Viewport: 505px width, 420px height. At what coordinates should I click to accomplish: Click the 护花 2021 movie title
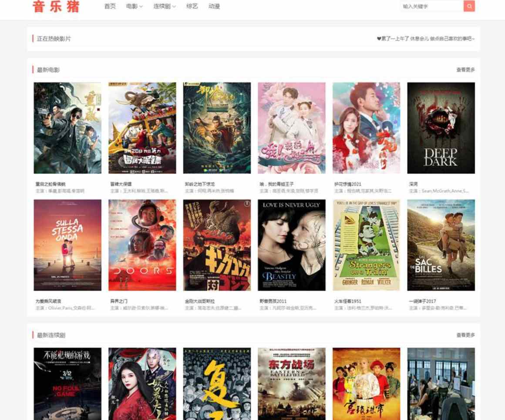[347, 184]
